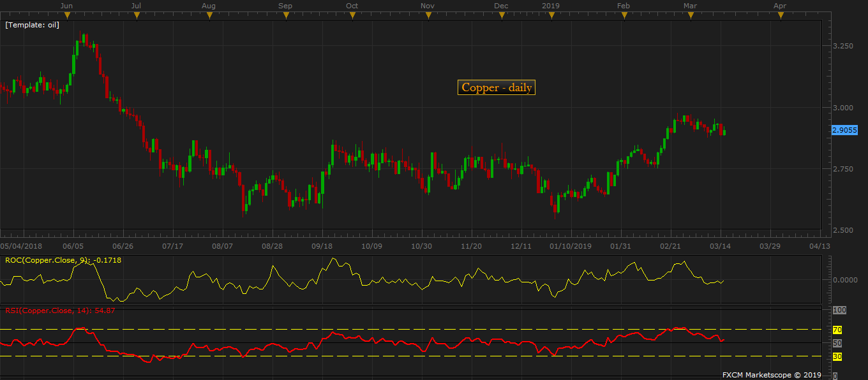Click the current price tag 2.9055

point(844,130)
